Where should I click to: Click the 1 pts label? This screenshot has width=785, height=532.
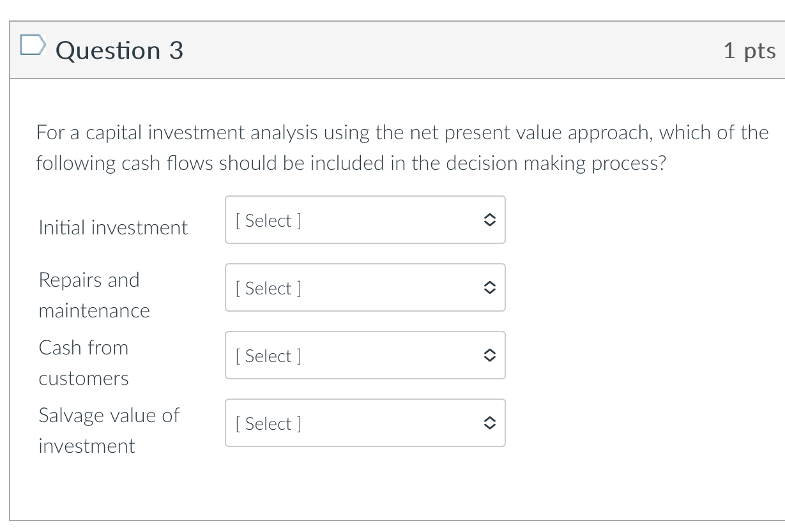click(x=750, y=50)
